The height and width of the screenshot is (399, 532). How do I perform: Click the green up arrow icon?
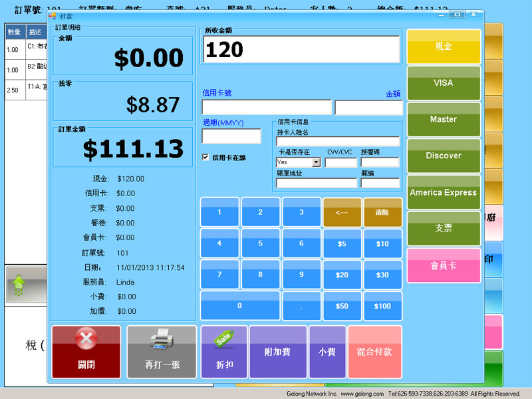coord(19,286)
